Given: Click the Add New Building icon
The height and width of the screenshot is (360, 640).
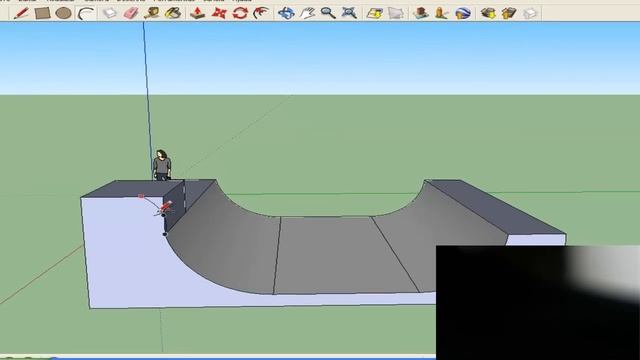Looking at the screenshot, I should point(420,13).
